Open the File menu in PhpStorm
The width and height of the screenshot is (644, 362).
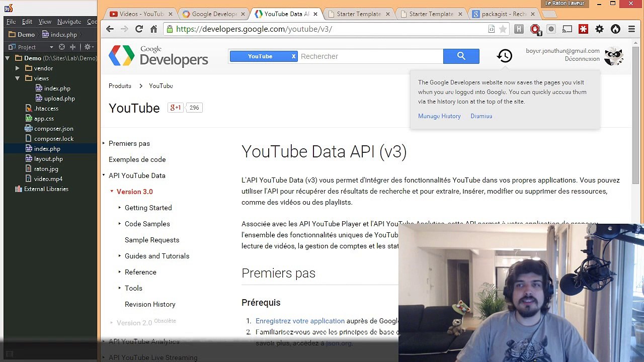(11, 22)
